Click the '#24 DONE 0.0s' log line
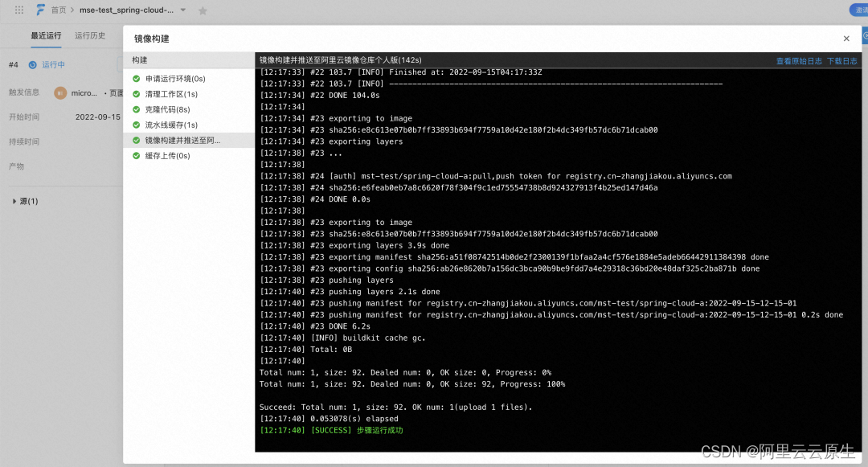 tap(315, 199)
